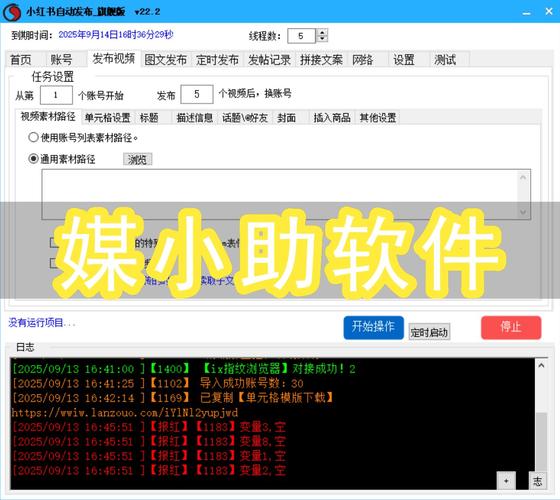
Task: Open the 定时发布 tab
Action: tap(218, 60)
